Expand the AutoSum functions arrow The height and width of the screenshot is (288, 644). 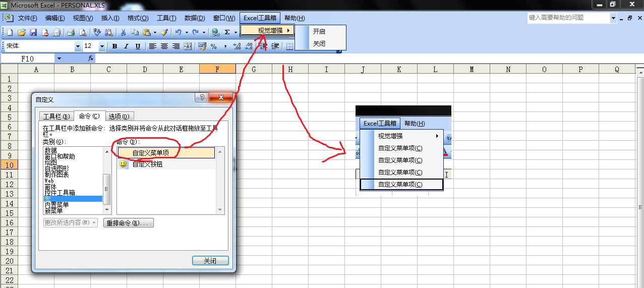pos(236,32)
